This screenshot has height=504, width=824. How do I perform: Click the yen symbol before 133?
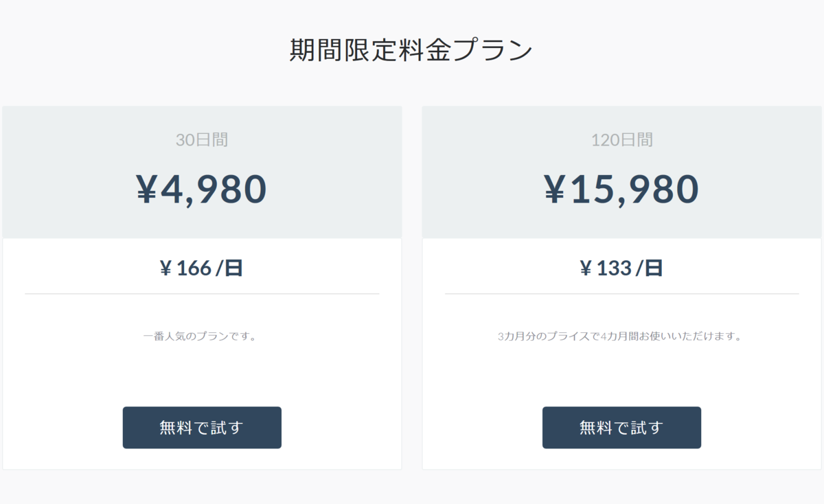tap(586, 268)
